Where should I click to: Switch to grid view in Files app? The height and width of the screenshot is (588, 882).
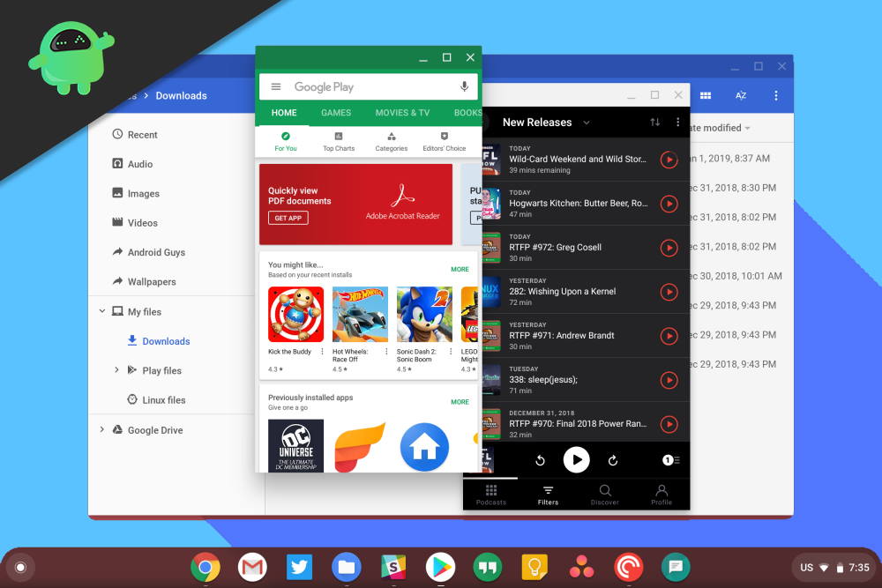click(706, 95)
